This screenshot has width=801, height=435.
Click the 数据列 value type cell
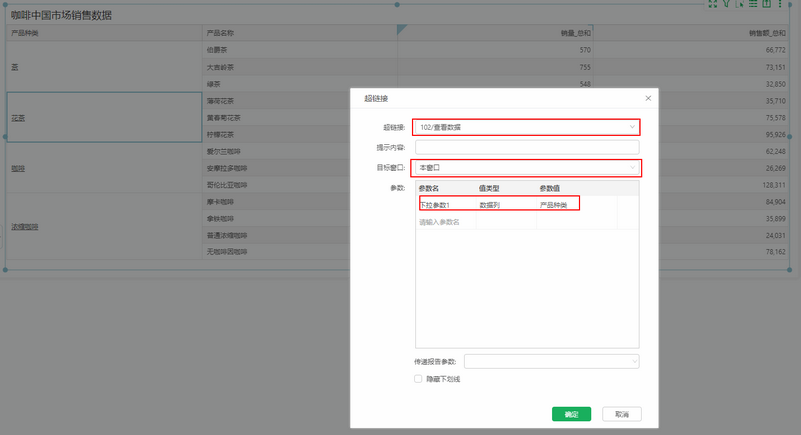point(506,205)
